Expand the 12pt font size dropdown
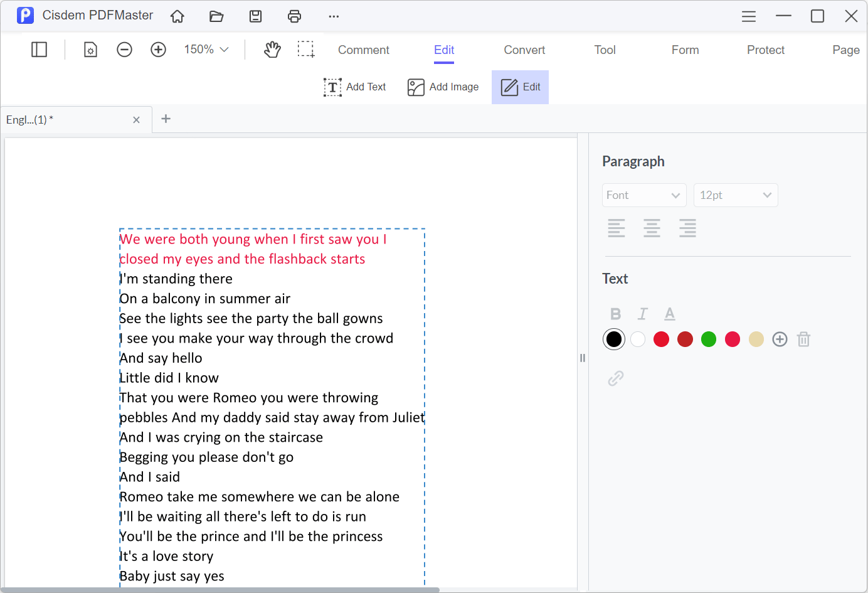Image resolution: width=868 pixels, height=593 pixels. pyautogui.click(x=735, y=195)
